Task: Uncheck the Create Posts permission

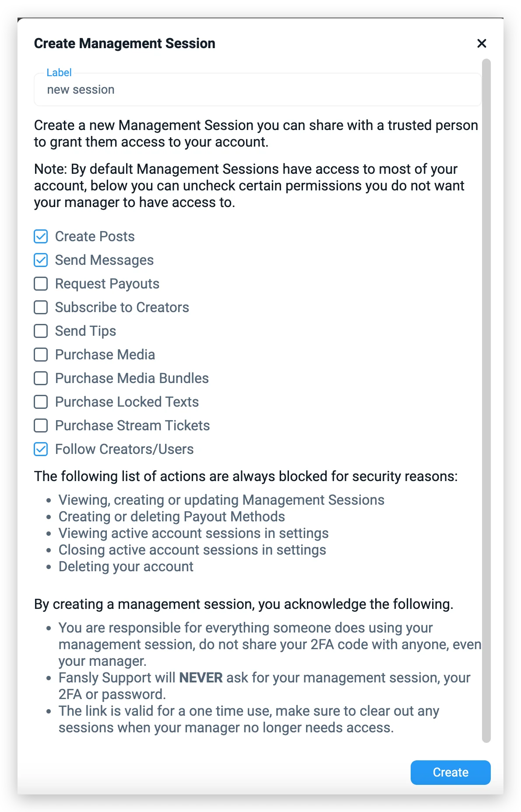Action: 40,236
